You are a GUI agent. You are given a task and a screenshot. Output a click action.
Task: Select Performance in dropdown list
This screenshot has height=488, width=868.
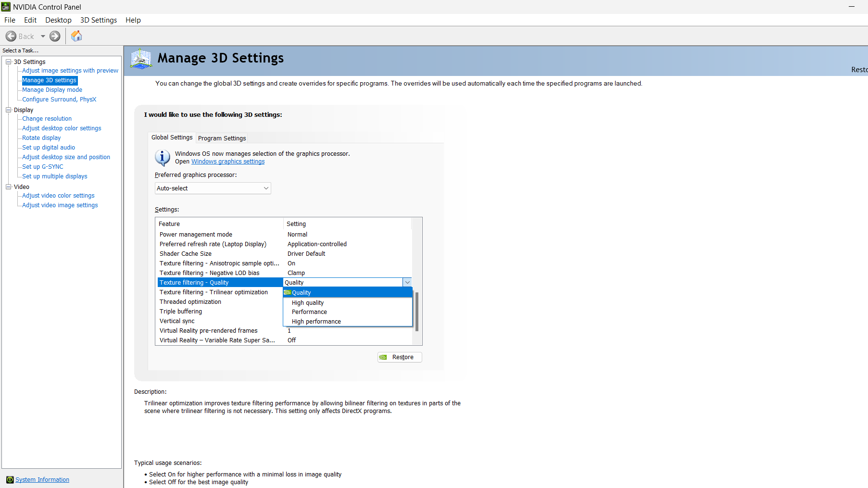pos(348,312)
